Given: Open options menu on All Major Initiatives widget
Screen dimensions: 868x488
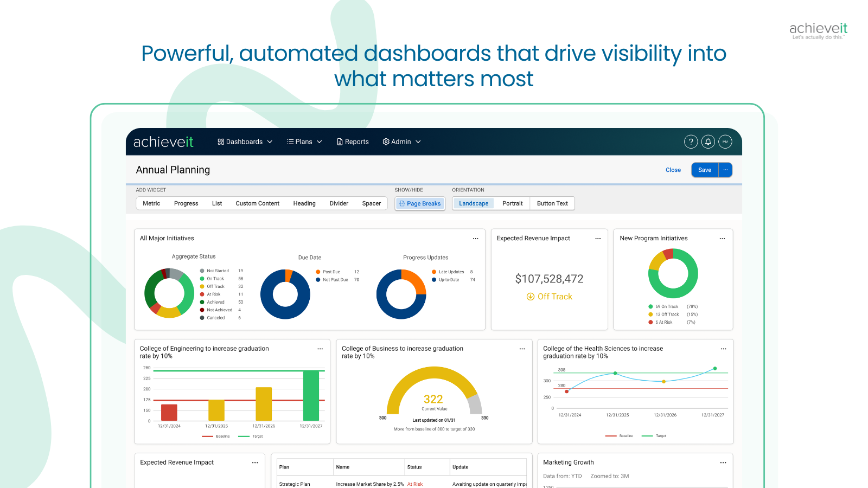Looking at the screenshot, I should (x=476, y=239).
